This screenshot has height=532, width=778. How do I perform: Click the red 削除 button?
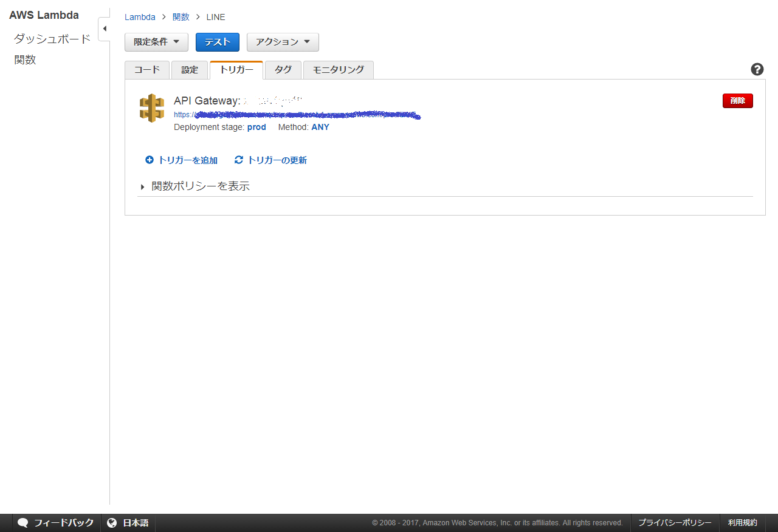[737, 101]
